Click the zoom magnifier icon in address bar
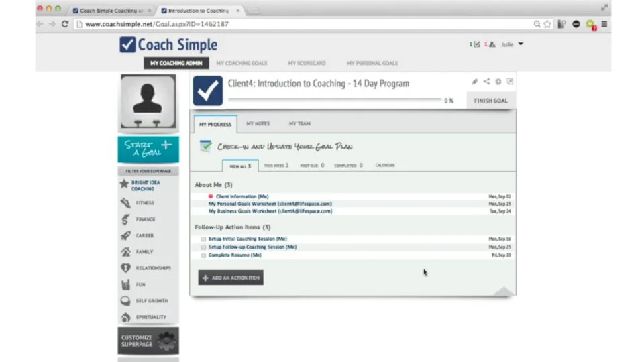Viewport: 644px width, 362px height. coord(537,24)
